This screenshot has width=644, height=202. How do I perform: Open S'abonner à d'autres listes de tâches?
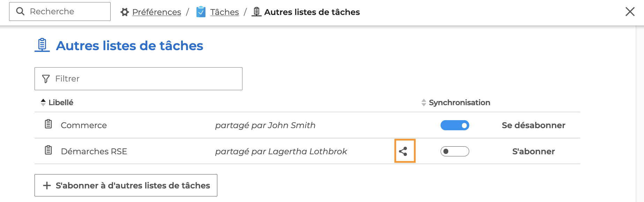pos(126,185)
